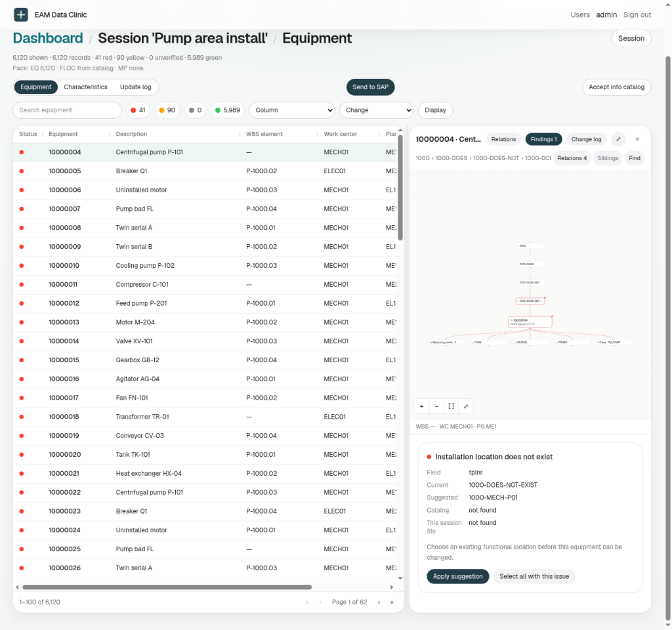Screen dimensions: 672x630
Task: Go to the previous equipment page
Action: (320, 602)
